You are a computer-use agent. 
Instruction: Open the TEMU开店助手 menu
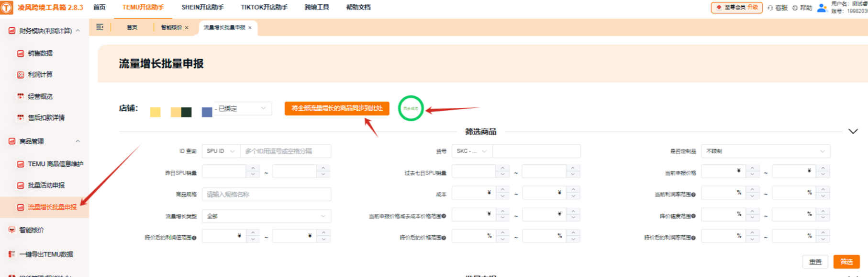click(x=143, y=7)
